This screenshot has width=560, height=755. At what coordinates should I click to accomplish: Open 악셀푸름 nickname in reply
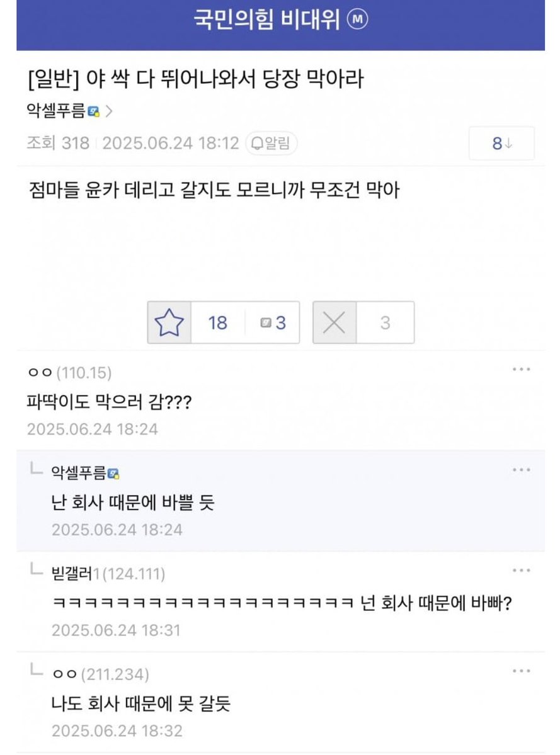(x=79, y=474)
